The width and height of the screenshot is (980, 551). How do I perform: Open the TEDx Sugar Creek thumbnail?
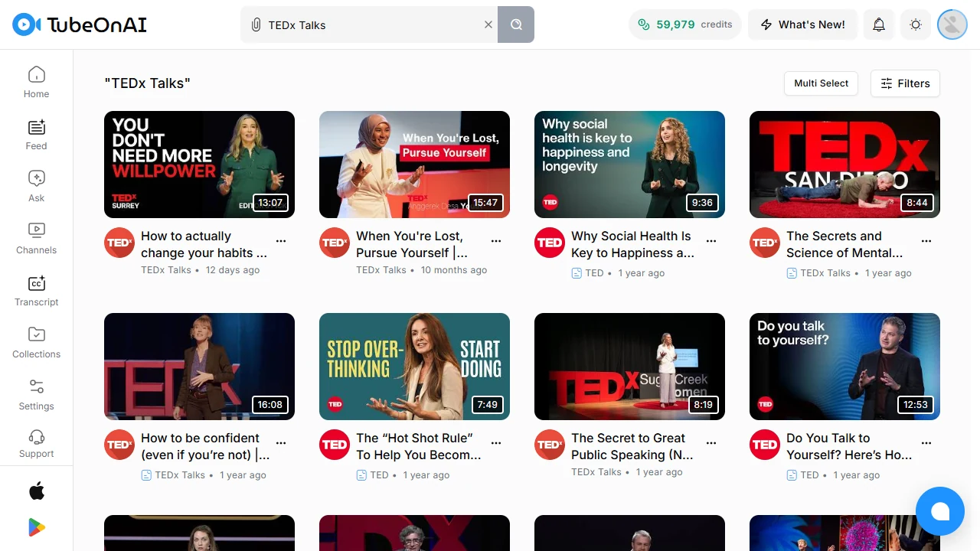click(629, 367)
